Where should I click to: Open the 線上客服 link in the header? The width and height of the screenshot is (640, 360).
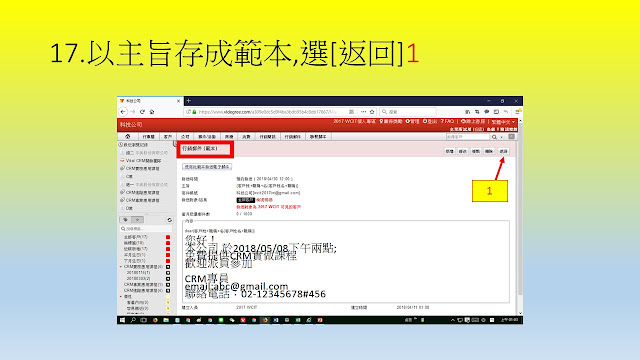point(473,122)
